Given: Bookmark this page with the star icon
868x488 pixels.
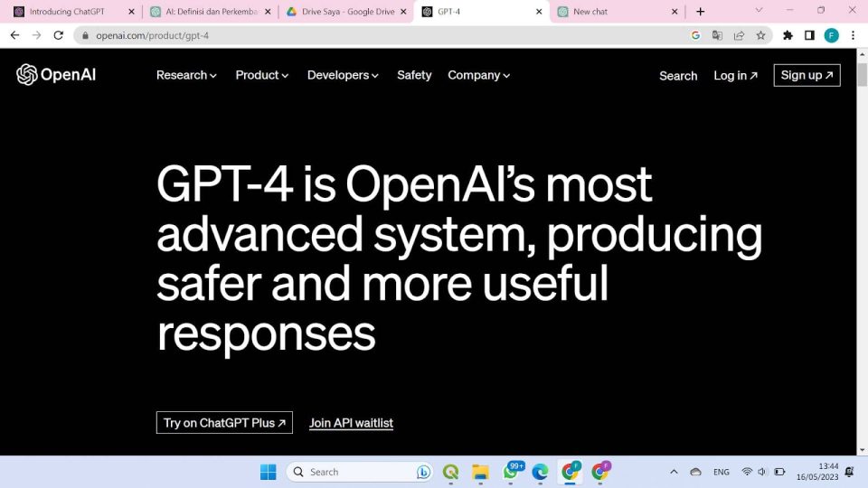Looking at the screenshot, I should point(760,35).
